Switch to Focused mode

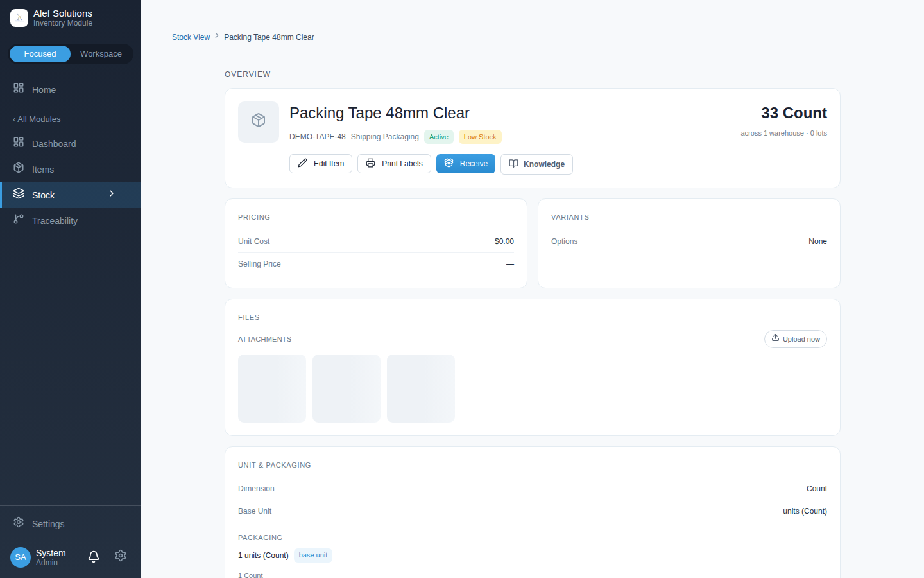tap(40, 54)
